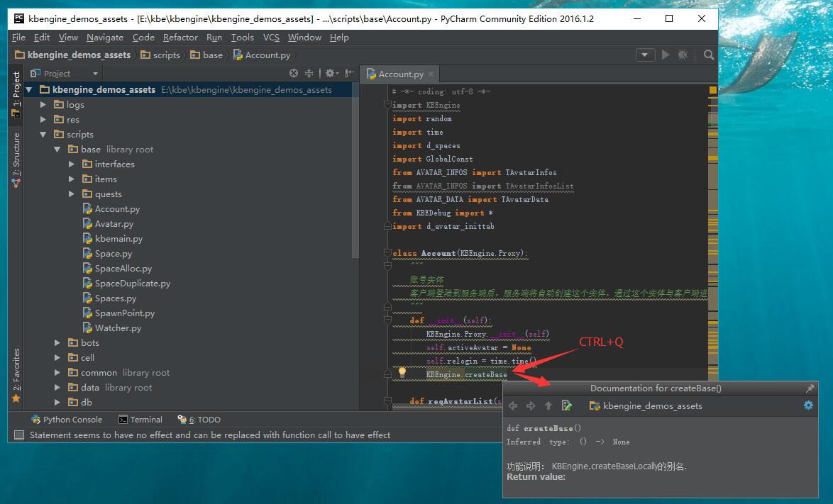Open Search Everywhere magnifier
The width and height of the screenshot is (833, 504).
[708, 55]
